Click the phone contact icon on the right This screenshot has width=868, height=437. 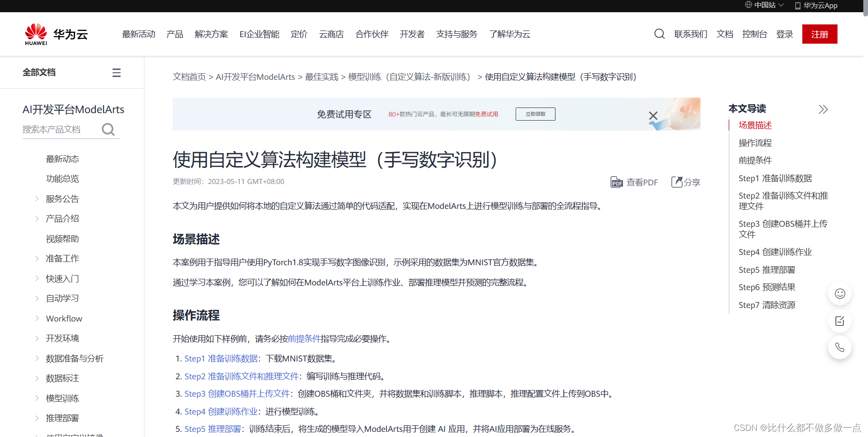coord(839,348)
